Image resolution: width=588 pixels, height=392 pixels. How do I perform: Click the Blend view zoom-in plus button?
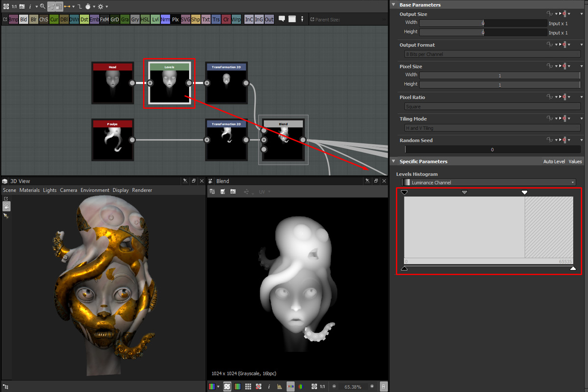click(x=372, y=387)
